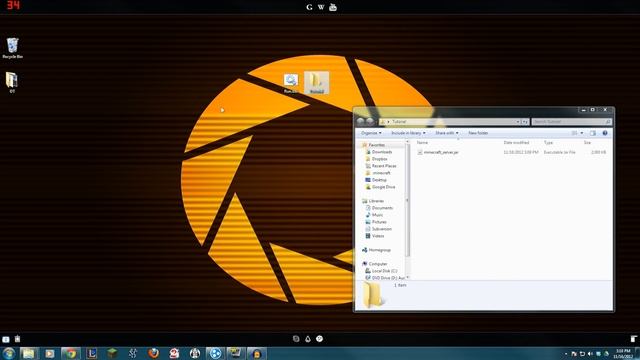640x360 pixels.
Task: Open the view options dropdown arrow
Action: (x=582, y=133)
